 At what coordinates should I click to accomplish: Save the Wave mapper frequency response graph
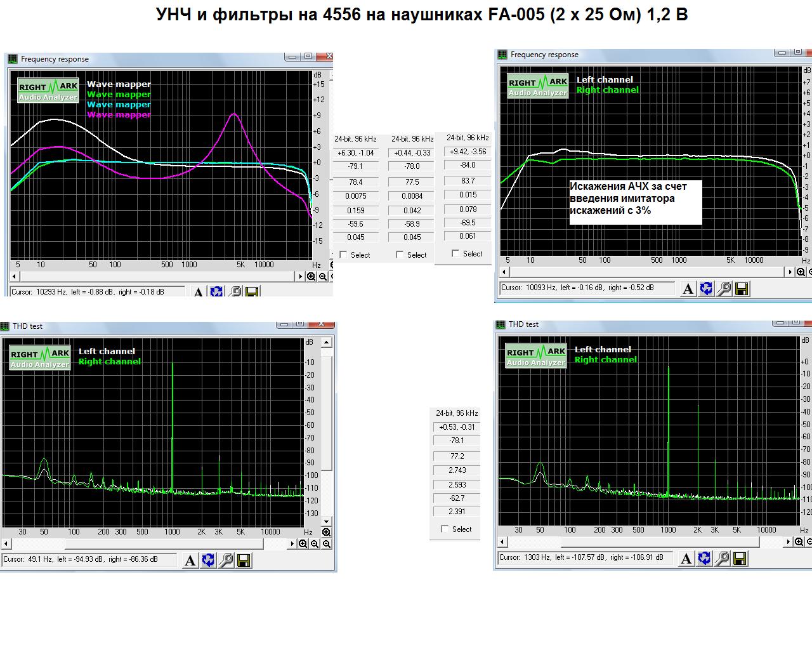click(x=251, y=291)
